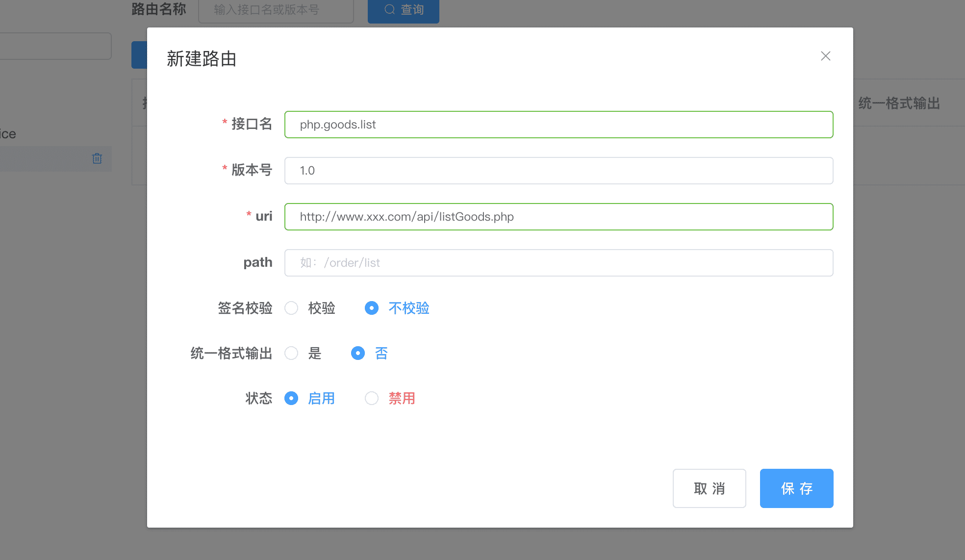Close the 新建路由 dialog with X icon
The width and height of the screenshot is (965, 560).
point(825,56)
